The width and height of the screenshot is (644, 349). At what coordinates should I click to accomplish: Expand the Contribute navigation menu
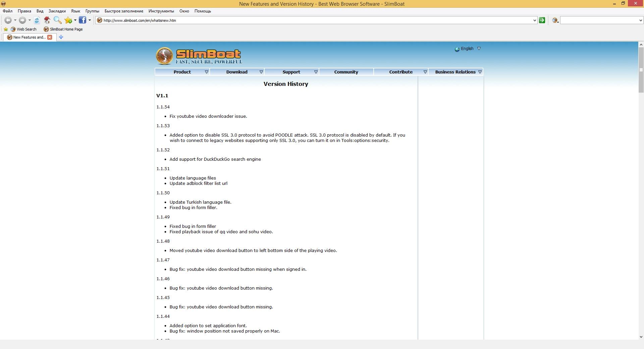click(425, 72)
